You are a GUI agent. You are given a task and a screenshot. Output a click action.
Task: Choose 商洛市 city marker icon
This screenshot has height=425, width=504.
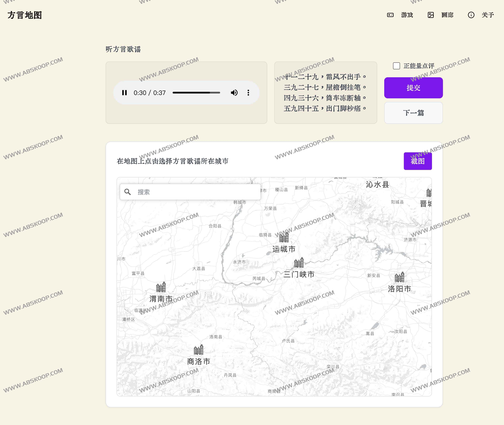(198, 350)
